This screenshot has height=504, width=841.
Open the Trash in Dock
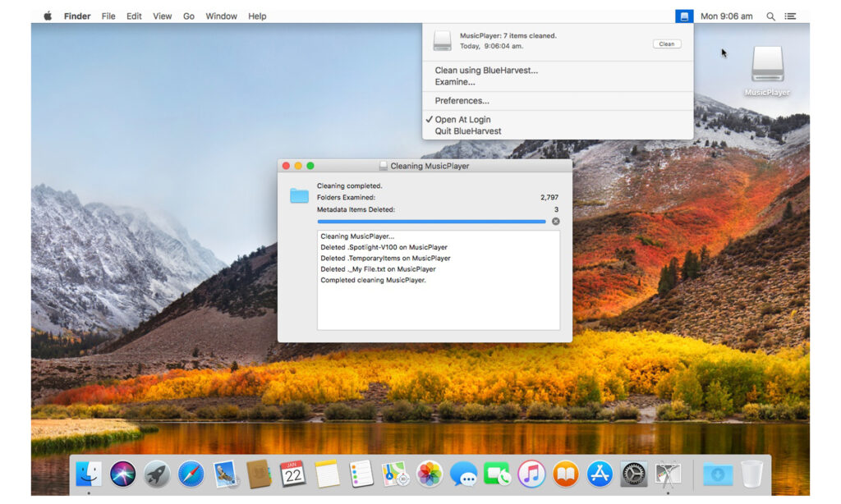pos(752,474)
